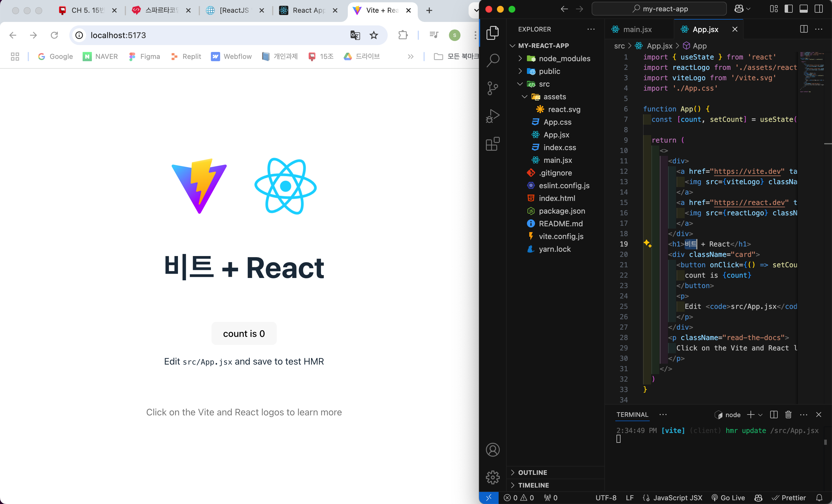
Task: Open the Search view in activity bar
Action: click(493, 60)
